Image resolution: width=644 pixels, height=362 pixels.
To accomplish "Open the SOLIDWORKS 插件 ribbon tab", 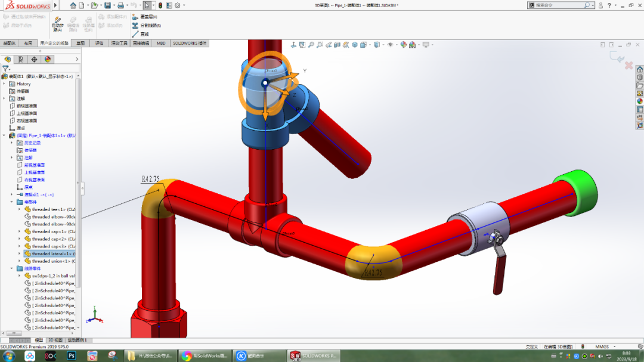I will (x=190, y=43).
